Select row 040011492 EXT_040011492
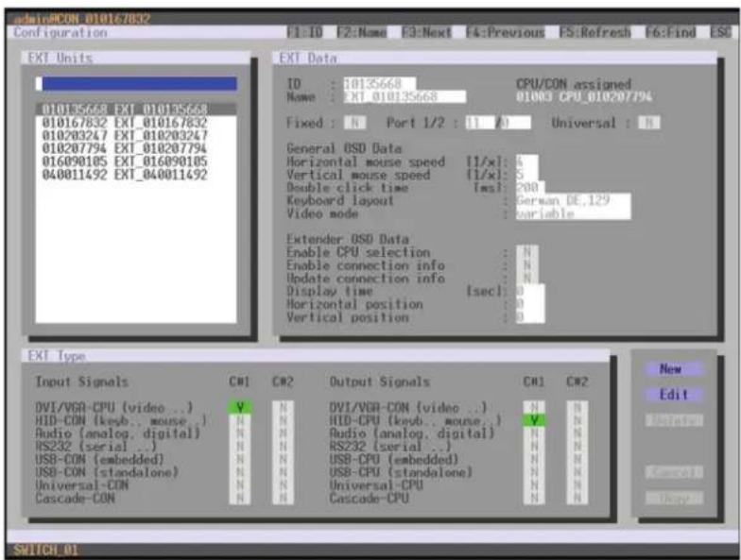The width and height of the screenshot is (741, 560). pos(136,174)
